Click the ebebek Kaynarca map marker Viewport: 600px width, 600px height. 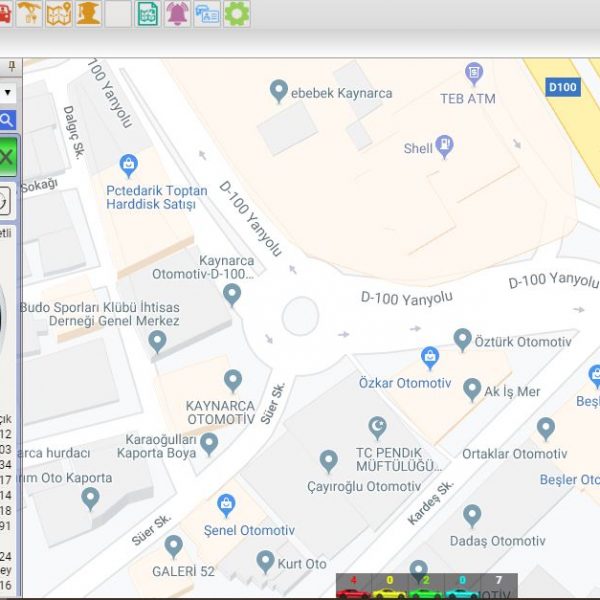[x=279, y=91]
